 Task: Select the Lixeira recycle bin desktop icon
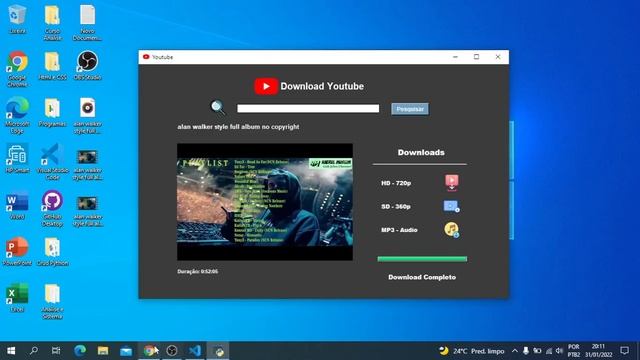pyautogui.click(x=17, y=19)
